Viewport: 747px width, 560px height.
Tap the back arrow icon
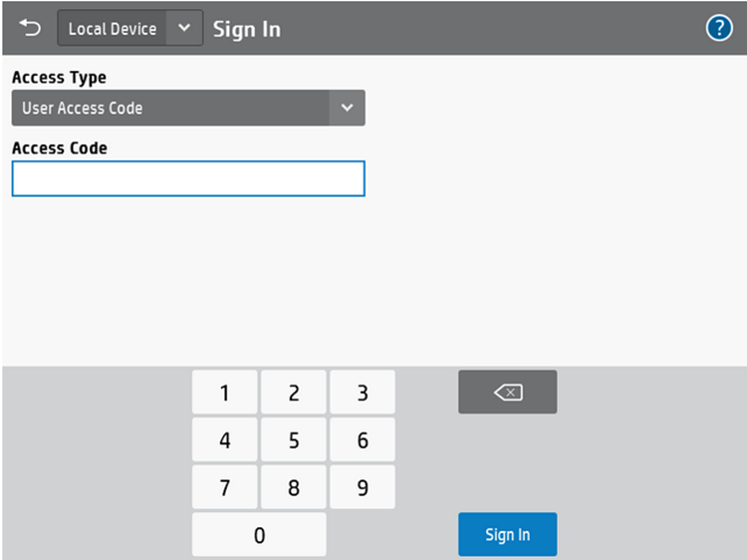[x=30, y=28]
